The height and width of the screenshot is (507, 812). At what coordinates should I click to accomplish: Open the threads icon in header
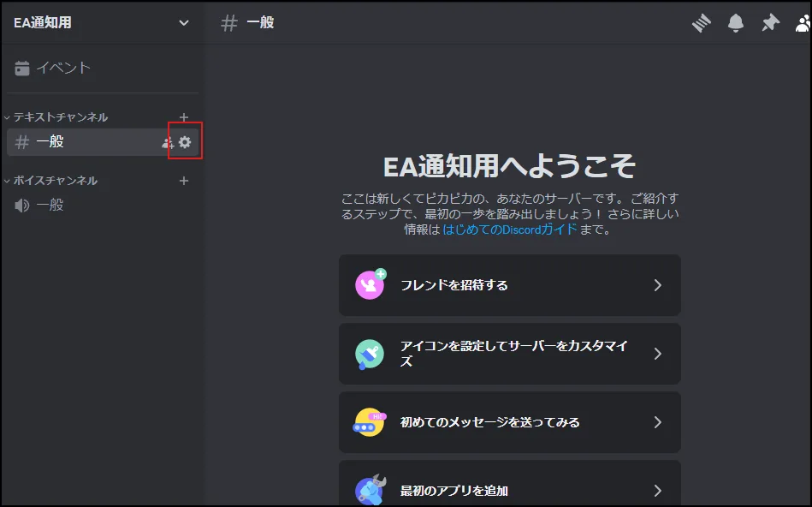coord(701,23)
